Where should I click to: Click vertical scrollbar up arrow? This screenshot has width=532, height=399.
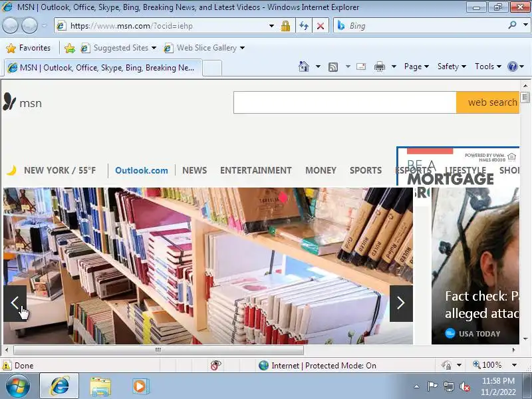pos(525,86)
